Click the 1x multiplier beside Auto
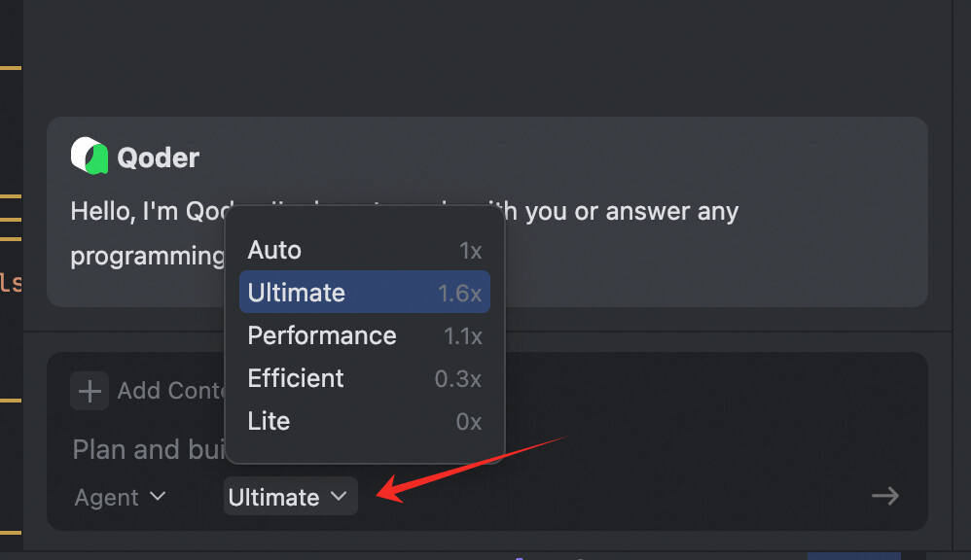Viewport: 971px width, 560px height. tap(470, 251)
